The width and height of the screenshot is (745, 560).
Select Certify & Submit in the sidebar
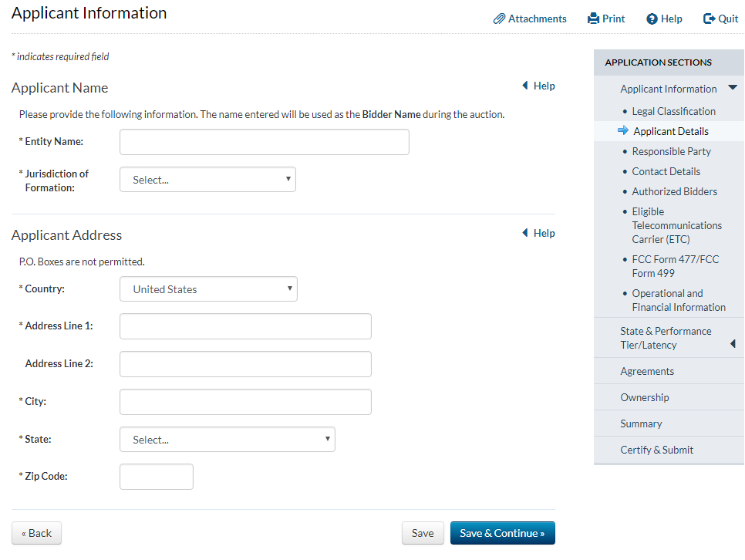coord(656,450)
